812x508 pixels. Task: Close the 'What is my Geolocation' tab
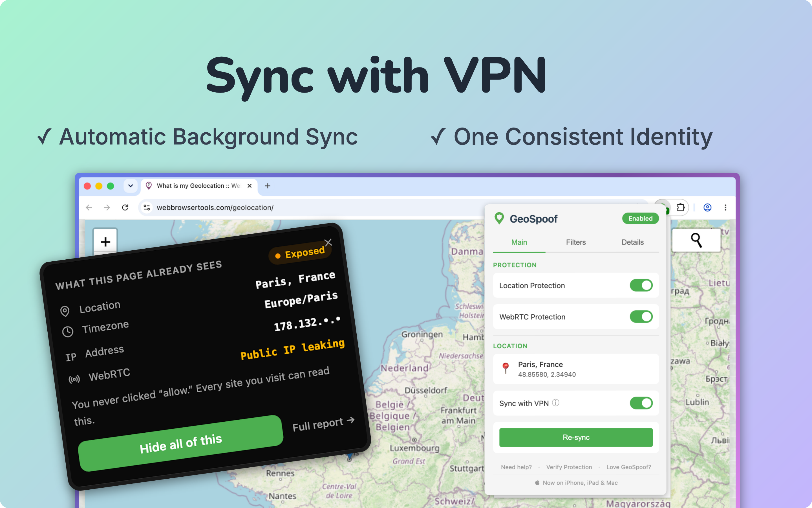pyautogui.click(x=249, y=186)
